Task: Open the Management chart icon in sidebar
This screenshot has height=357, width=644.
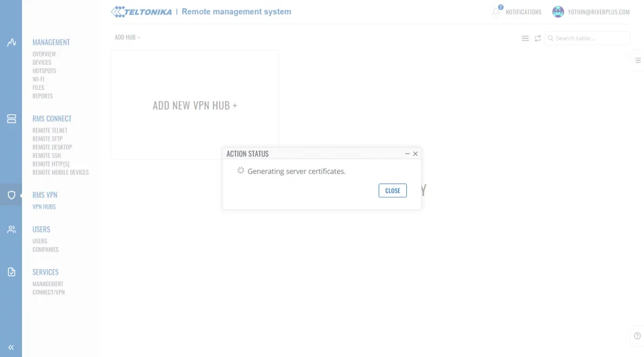Action: click(11, 42)
